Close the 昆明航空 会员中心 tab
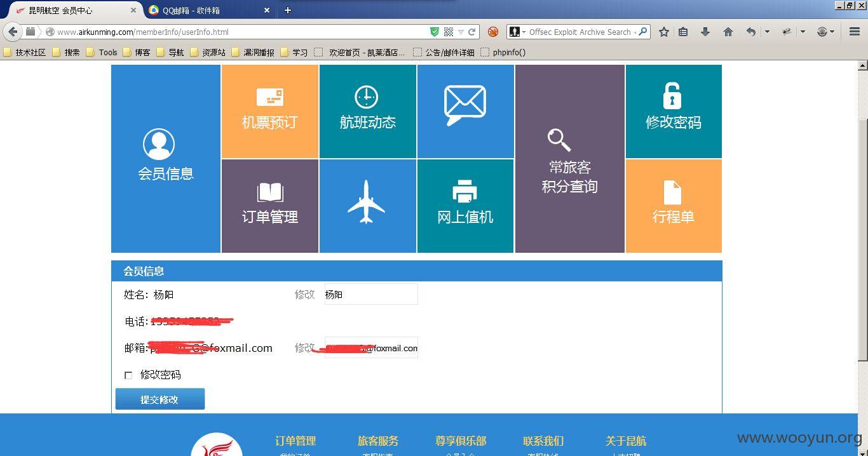Screen dimensions: 868x456 click(x=133, y=10)
